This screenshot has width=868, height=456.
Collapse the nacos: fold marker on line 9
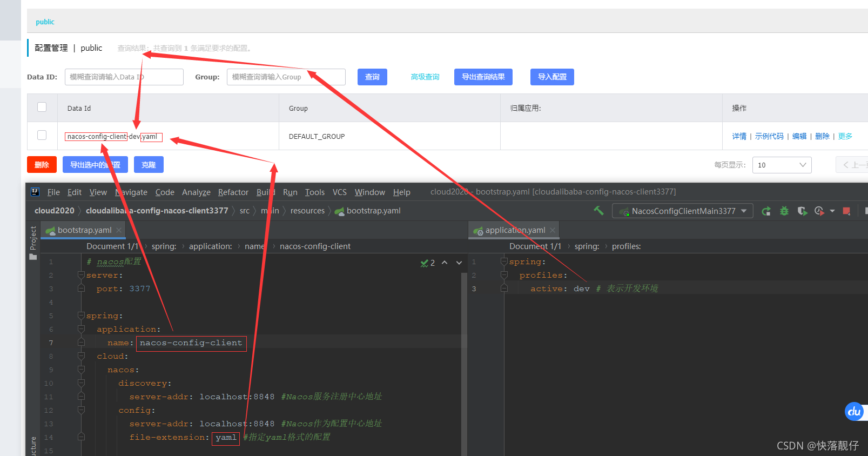(81, 370)
